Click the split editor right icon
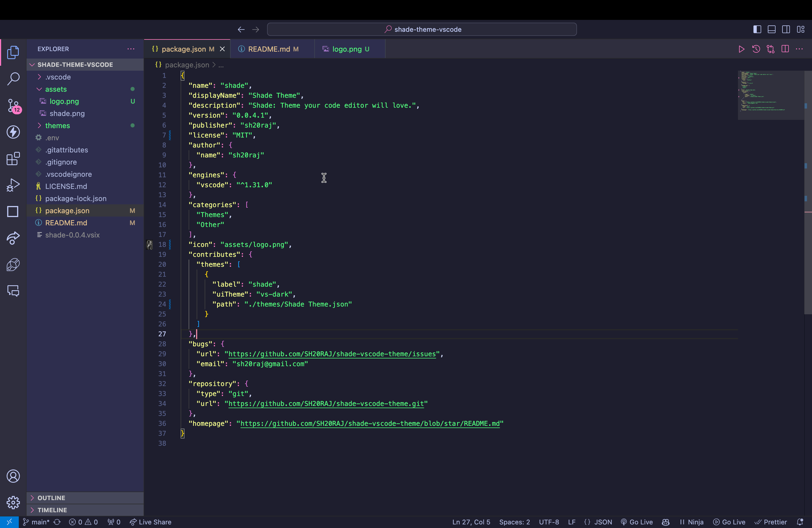The width and height of the screenshot is (812, 528). click(785, 49)
